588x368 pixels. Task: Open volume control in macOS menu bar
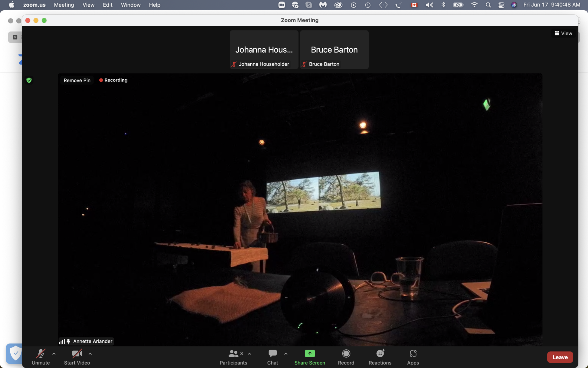point(429,5)
